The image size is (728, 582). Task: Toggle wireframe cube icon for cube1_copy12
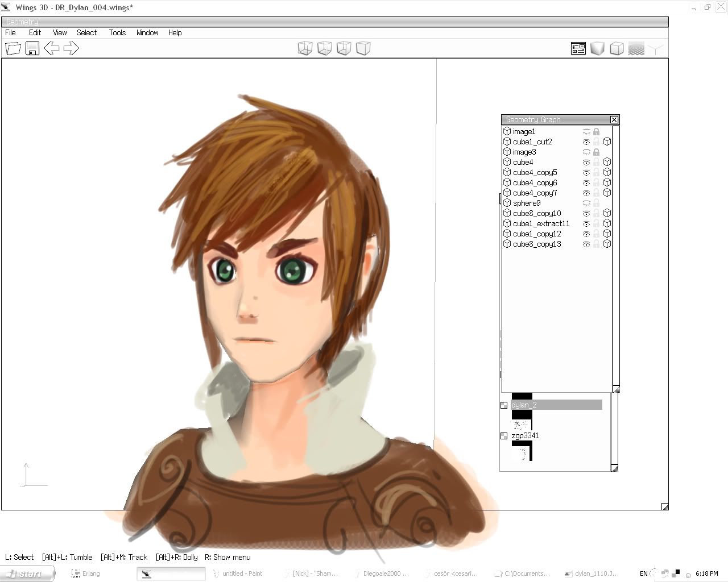coord(607,234)
